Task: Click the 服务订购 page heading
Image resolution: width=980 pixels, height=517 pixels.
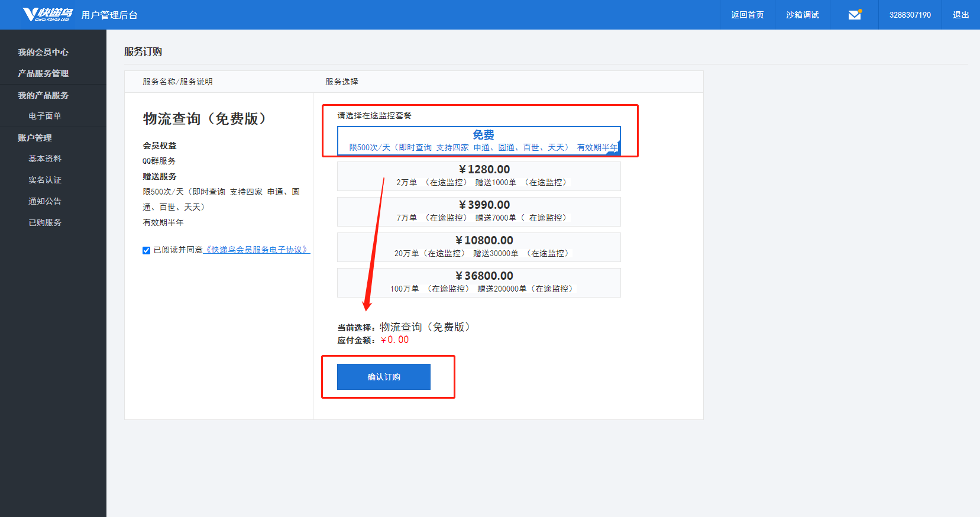Action: coord(143,51)
